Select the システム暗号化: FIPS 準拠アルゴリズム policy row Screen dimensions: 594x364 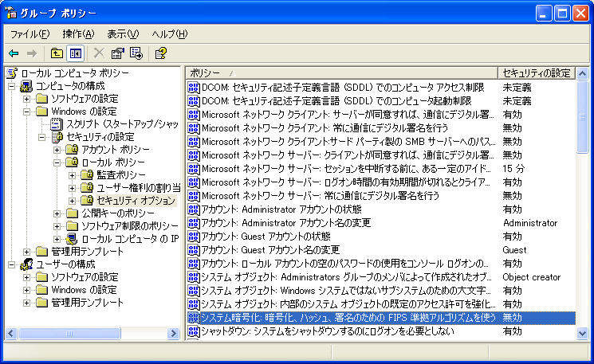381,318
